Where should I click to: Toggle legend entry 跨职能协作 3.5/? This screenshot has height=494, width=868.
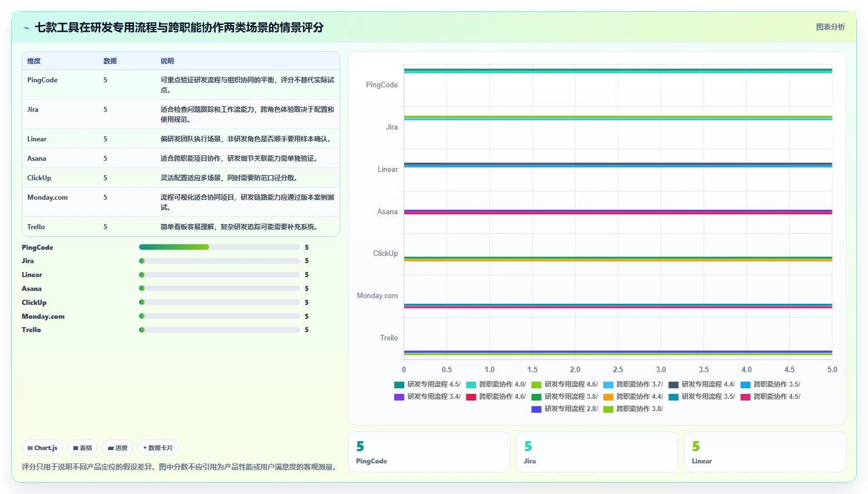pos(771,384)
